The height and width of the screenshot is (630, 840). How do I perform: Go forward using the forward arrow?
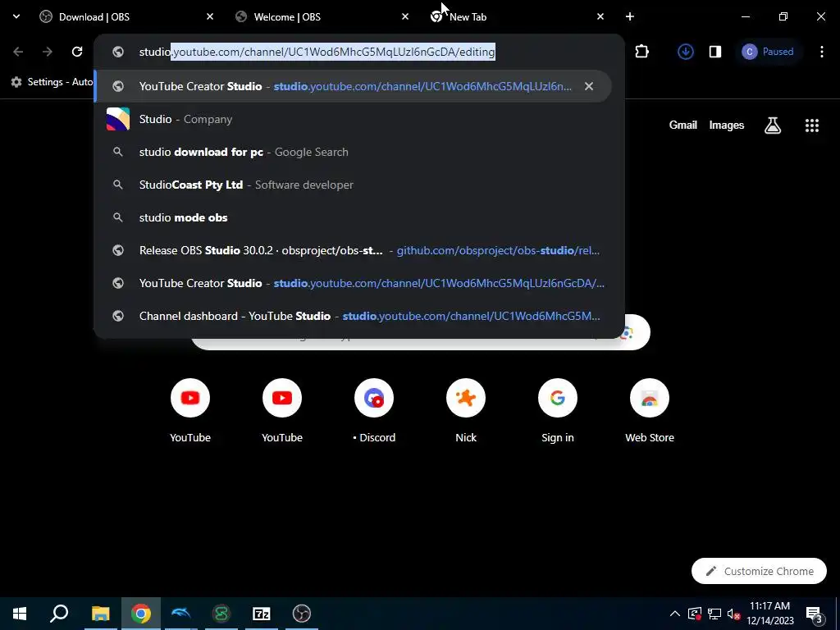coord(47,52)
